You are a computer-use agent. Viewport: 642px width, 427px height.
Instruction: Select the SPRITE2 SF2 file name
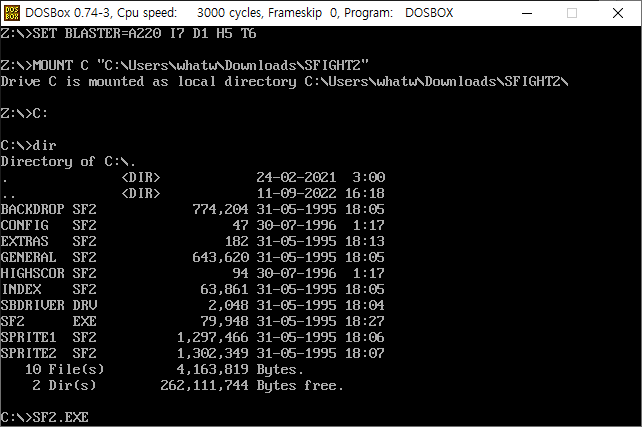(x=48, y=353)
